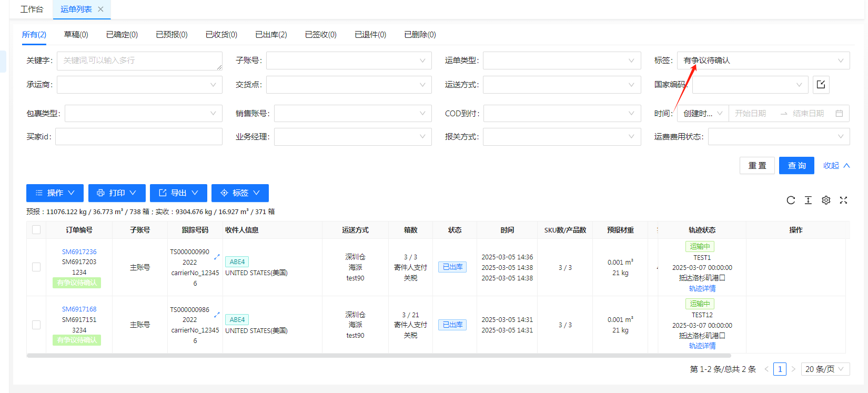Toggle fullscreen view of the table
This screenshot has width=868, height=393.
(843, 200)
